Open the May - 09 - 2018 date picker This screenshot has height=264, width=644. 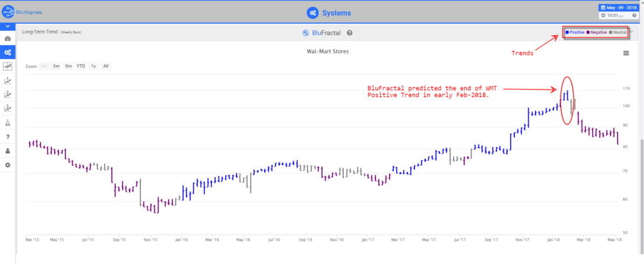[619, 8]
